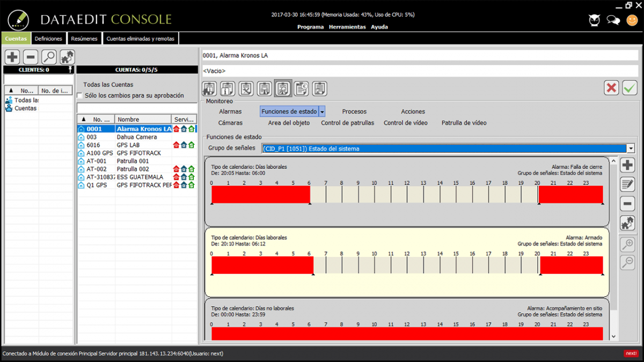This screenshot has height=362, width=644.
Task: Expand the Funciones de estado dropdown arrow
Action: point(322,112)
